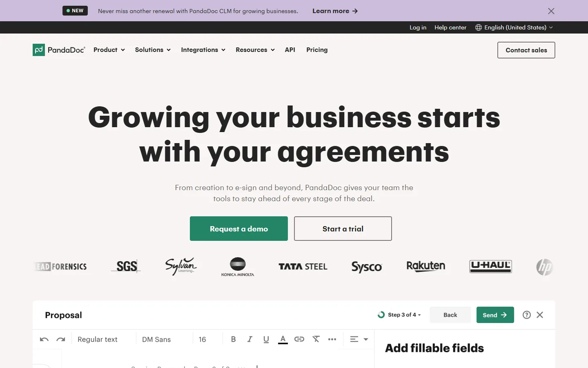This screenshot has height=368, width=588.
Task: Click the Tata Steel logo
Action: pos(303,267)
